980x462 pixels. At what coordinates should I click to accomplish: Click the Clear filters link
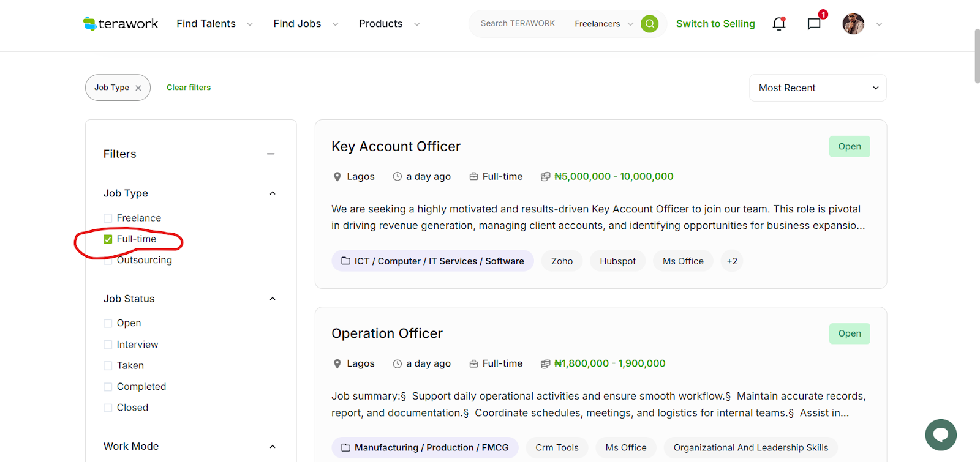(x=189, y=88)
